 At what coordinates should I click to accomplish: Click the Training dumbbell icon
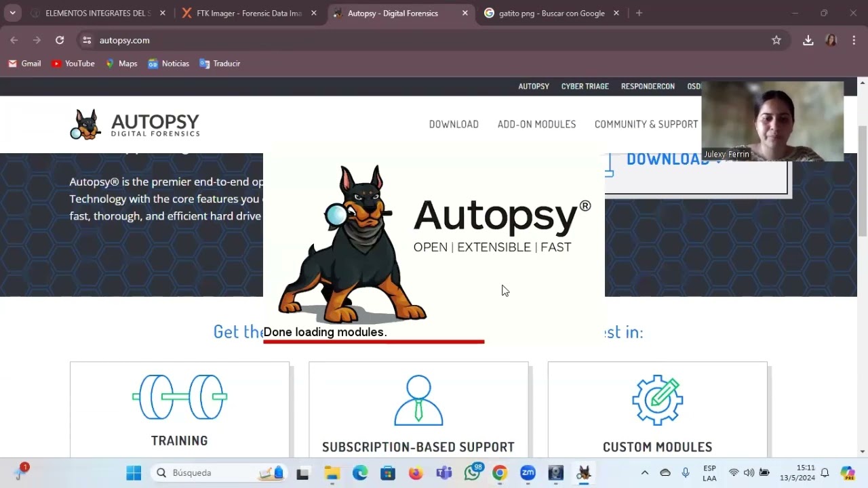pos(180,396)
